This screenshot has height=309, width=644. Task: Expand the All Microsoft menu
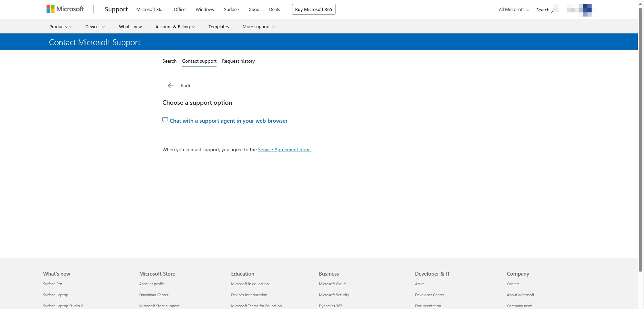click(514, 10)
